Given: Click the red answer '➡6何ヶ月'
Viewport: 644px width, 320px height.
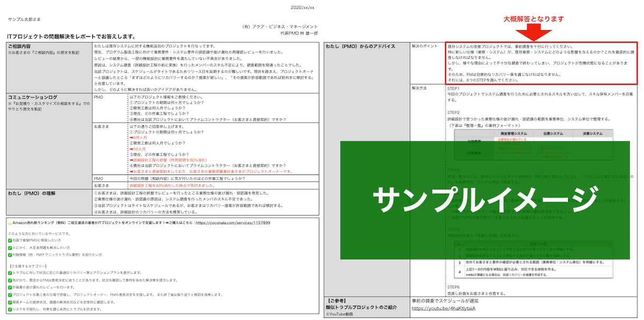Looking at the screenshot, I should (x=138, y=137).
